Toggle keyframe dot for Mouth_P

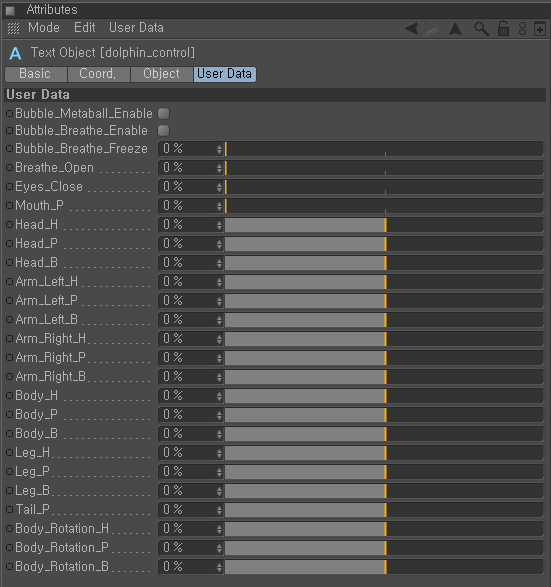click(x=10, y=206)
